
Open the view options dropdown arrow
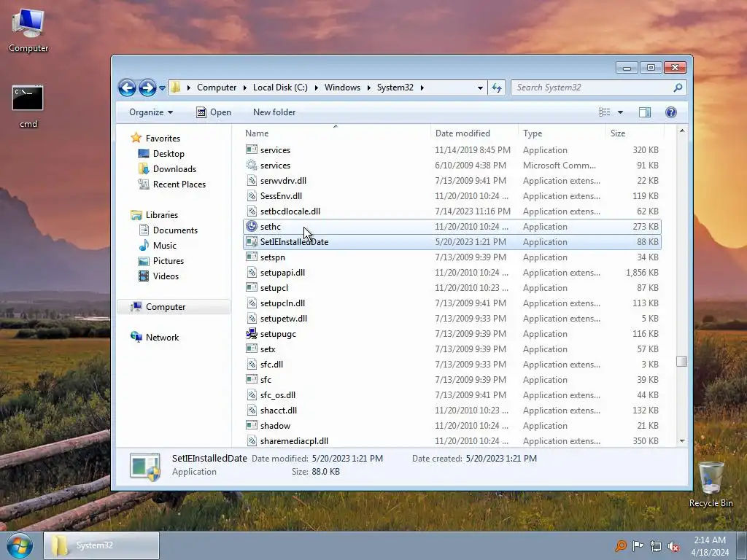tap(620, 112)
